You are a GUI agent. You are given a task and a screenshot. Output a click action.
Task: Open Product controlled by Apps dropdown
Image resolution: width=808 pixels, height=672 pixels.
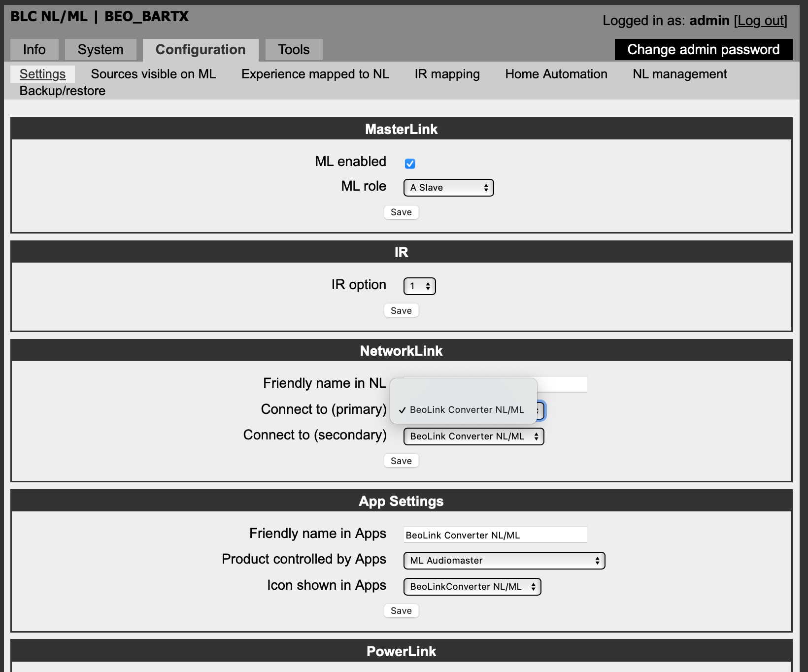click(504, 561)
